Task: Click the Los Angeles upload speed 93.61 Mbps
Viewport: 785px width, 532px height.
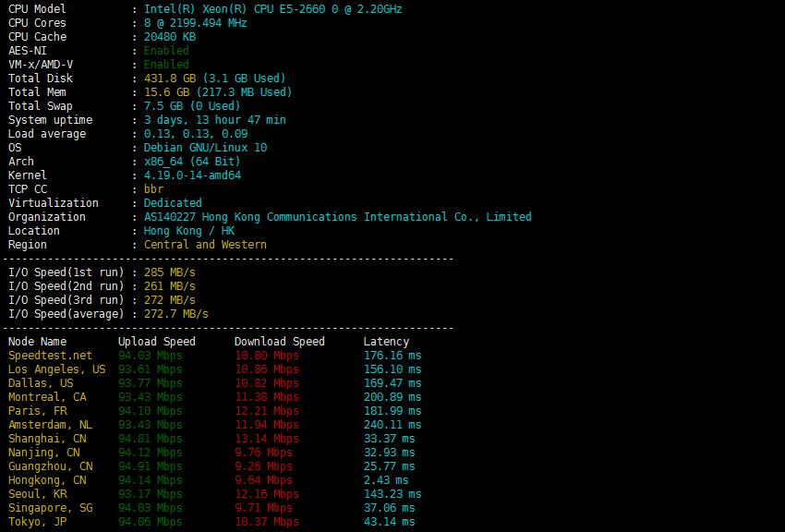Action: coord(151,369)
